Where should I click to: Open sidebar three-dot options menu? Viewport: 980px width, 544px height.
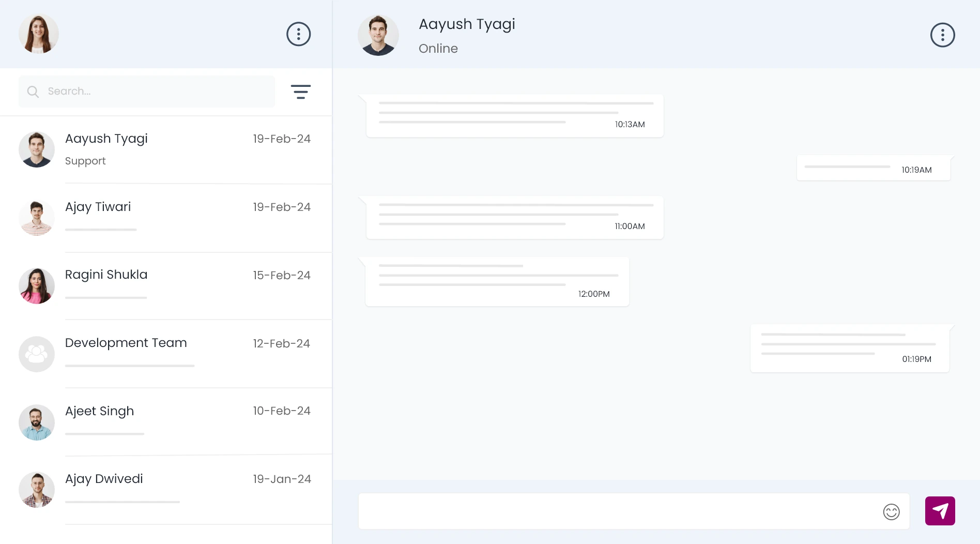point(298,34)
